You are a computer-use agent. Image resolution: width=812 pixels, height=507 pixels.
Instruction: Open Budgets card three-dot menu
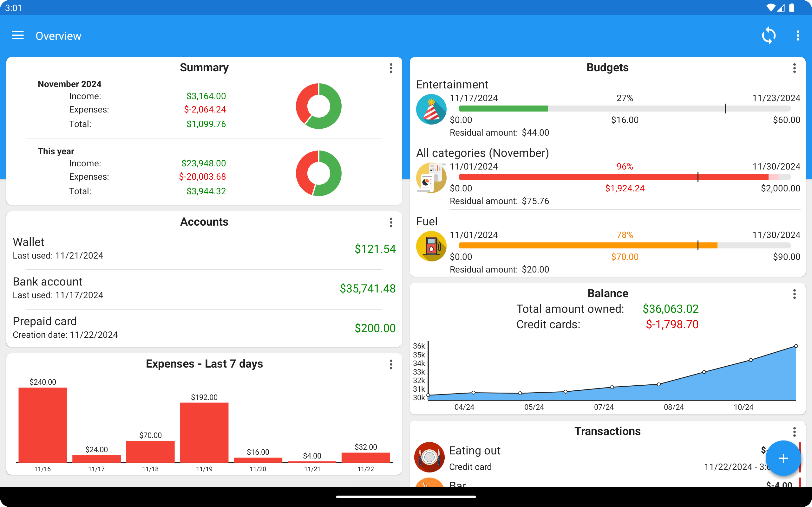[794, 68]
